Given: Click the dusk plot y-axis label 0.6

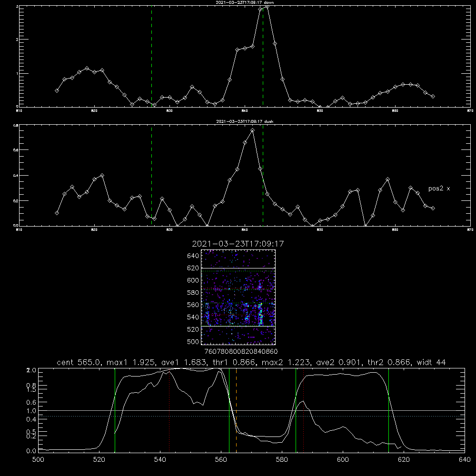Looking at the screenshot, I should click(16, 149).
